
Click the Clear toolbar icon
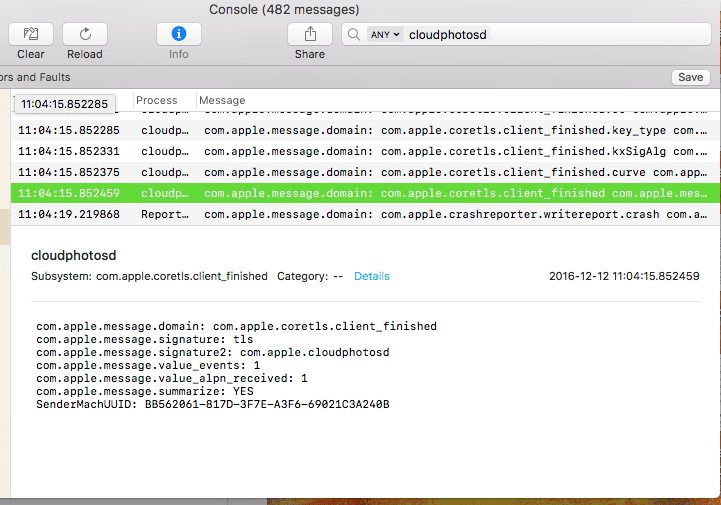pyautogui.click(x=31, y=34)
